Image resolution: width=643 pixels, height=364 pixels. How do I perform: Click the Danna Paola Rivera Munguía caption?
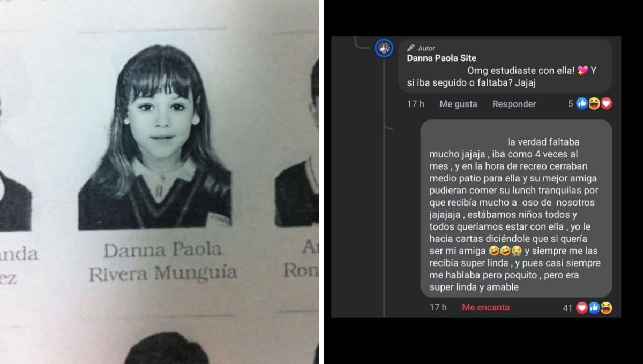tap(162, 261)
